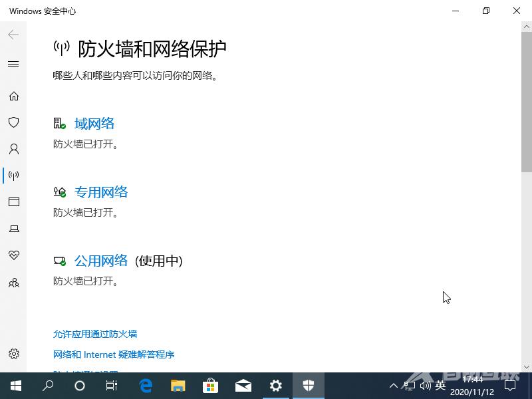This screenshot has width=532, height=399.
Task: Click 防火墙已打开 under 公用网络
Action: (86, 281)
